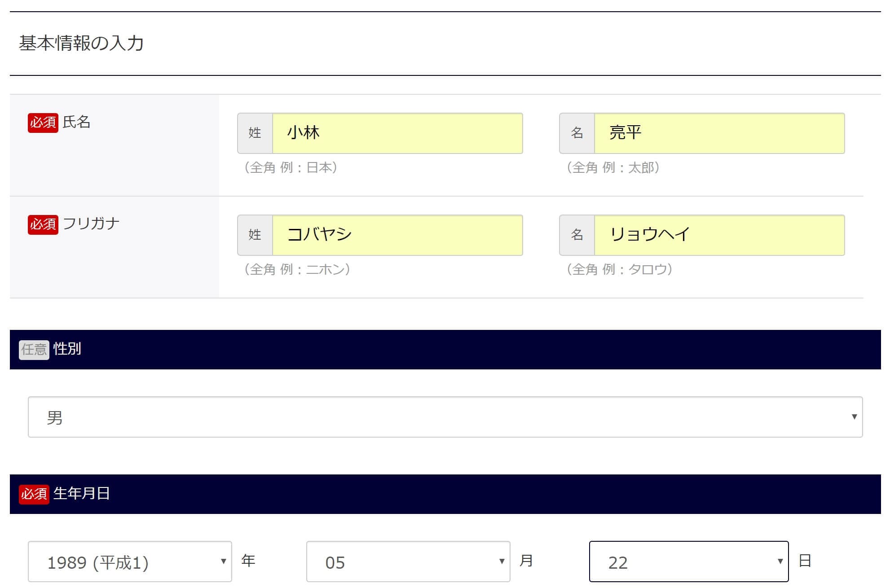Image resolution: width=890 pixels, height=588 pixels.
Task: Click the 氏名 label
Action: point(77,122)
